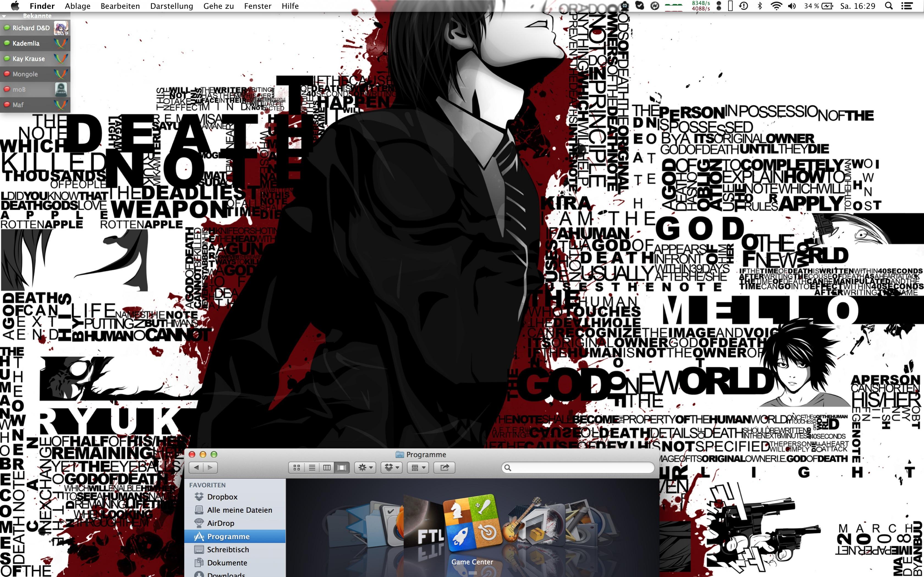Select AirDrop in the sidebar
Screen dimensions: 924x577
click(220, 523)
